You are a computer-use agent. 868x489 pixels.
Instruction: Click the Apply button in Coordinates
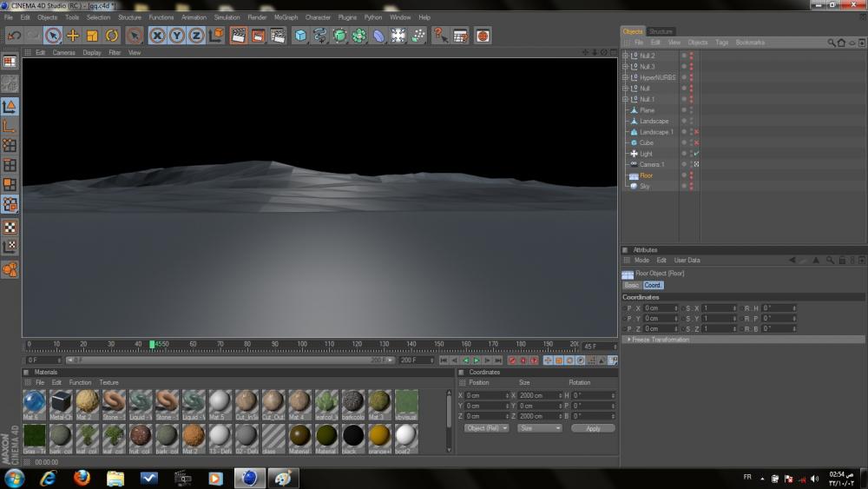(x=593, y=428)
